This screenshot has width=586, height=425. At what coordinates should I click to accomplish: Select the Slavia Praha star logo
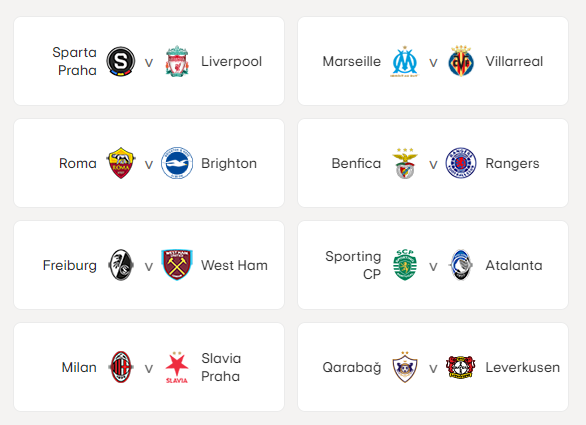[177, 367]
